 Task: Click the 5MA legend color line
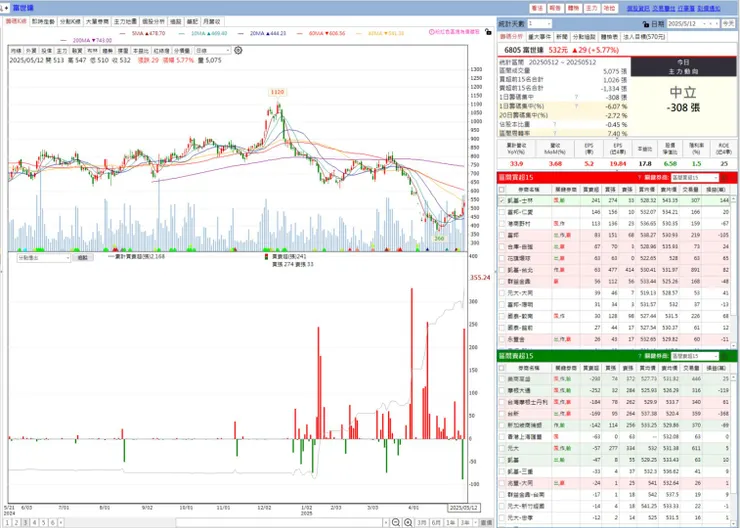[x=125, y=34]
